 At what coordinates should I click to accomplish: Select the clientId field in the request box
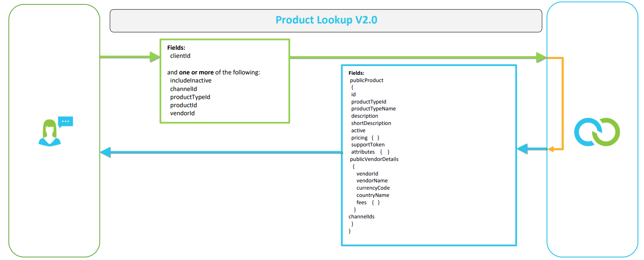pos(180,56)
